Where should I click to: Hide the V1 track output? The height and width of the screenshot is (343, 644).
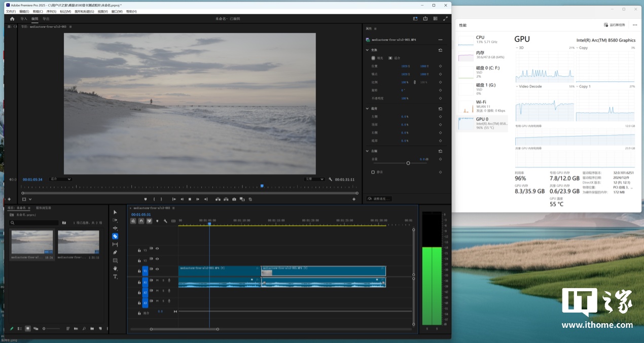157,269
